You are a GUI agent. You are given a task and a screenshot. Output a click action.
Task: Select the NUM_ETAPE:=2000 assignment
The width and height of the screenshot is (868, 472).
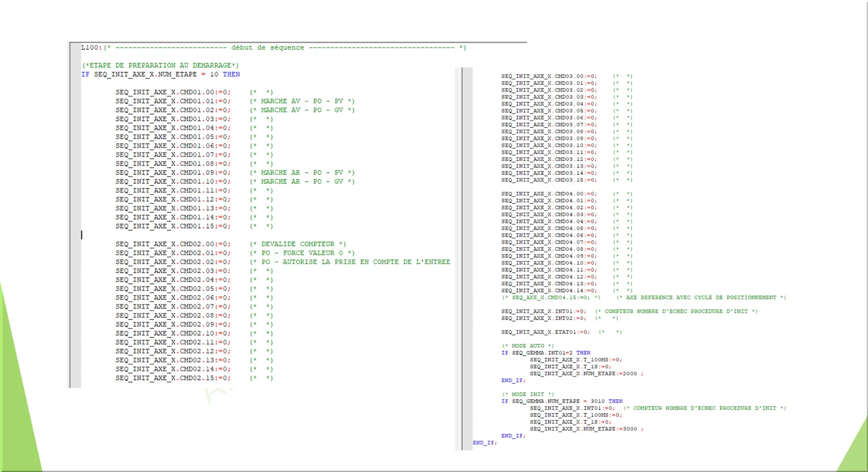click(587, 374)
